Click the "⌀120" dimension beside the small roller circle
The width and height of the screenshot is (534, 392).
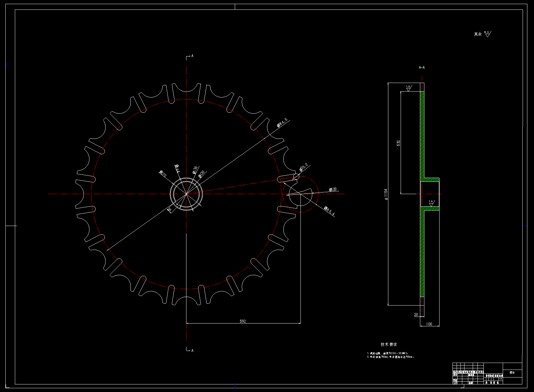coord(333,189)
